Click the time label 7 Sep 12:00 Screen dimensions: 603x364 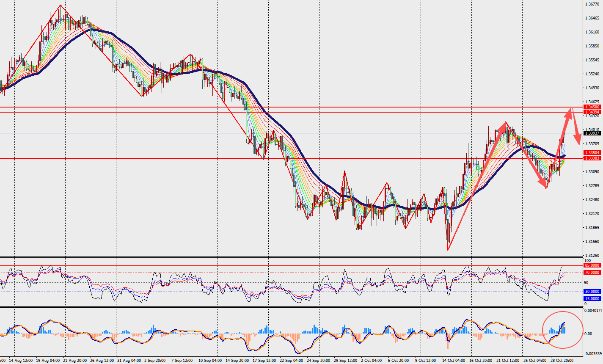(182, 361)
